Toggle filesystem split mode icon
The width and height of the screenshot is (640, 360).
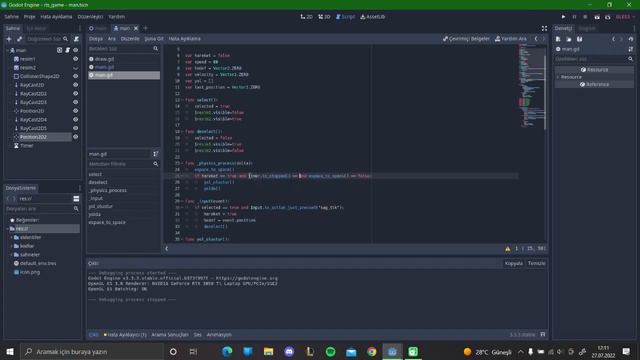point(76,198)
